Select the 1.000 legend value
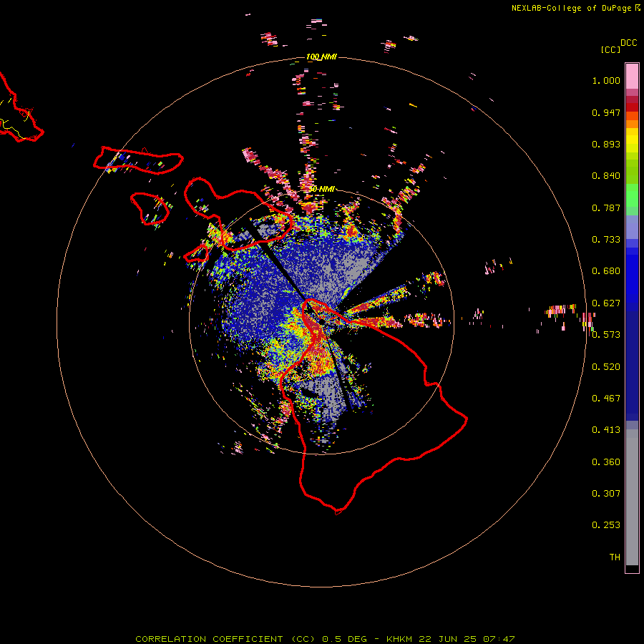Image resolution: width=644 pixels, height=644 pixels. [x=606, y=80]
